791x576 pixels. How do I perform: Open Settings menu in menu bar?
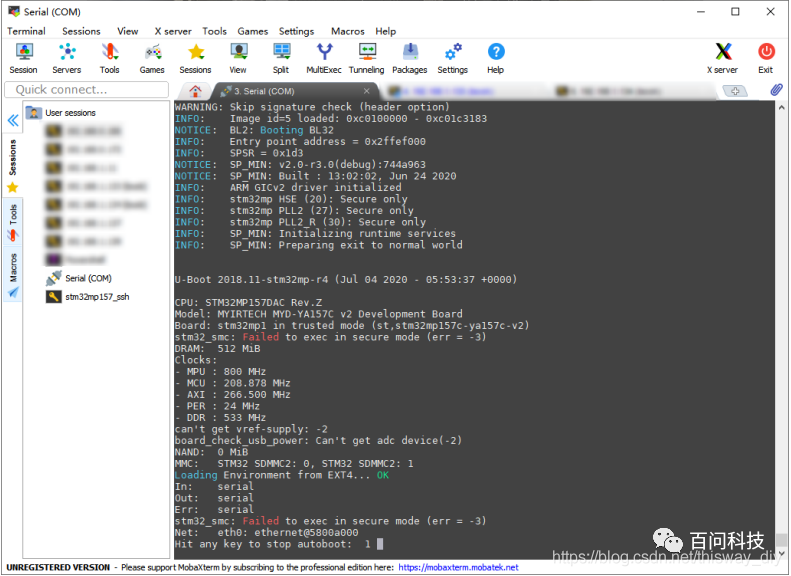click(297, 31)
